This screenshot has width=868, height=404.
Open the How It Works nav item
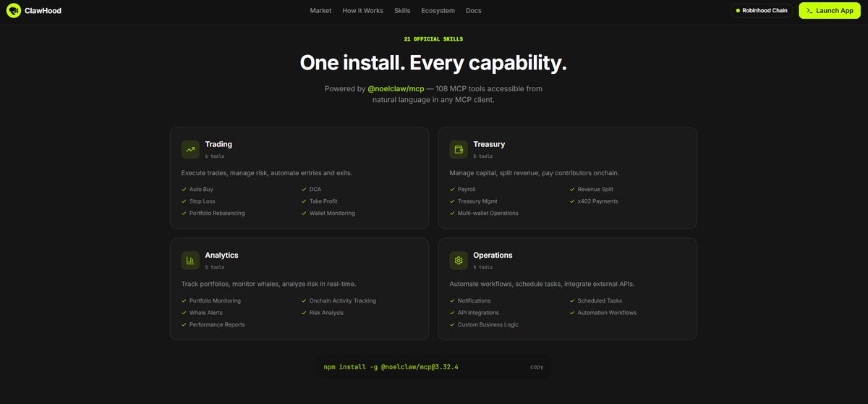pyautogui.click(x=362, y=11)
